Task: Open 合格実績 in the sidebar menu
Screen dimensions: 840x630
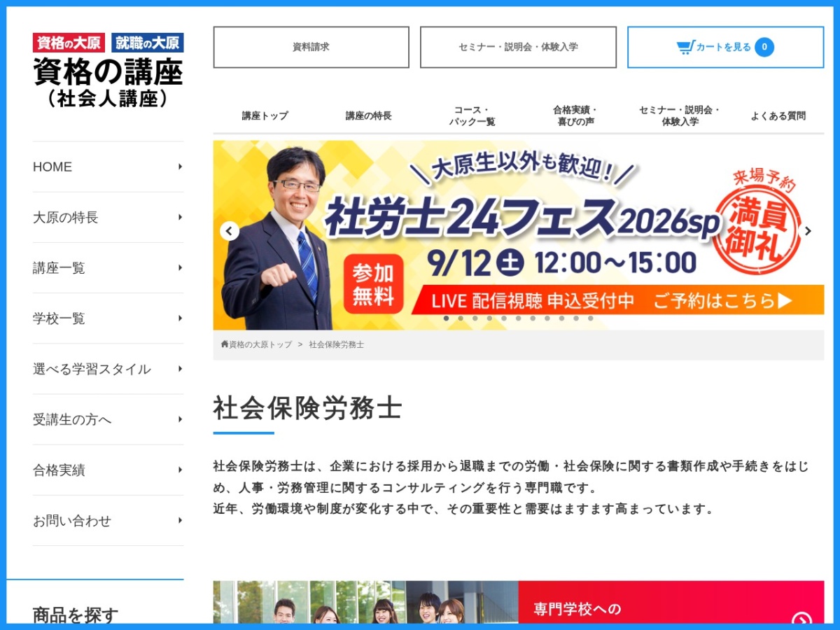Action: (x=108, y=470)
